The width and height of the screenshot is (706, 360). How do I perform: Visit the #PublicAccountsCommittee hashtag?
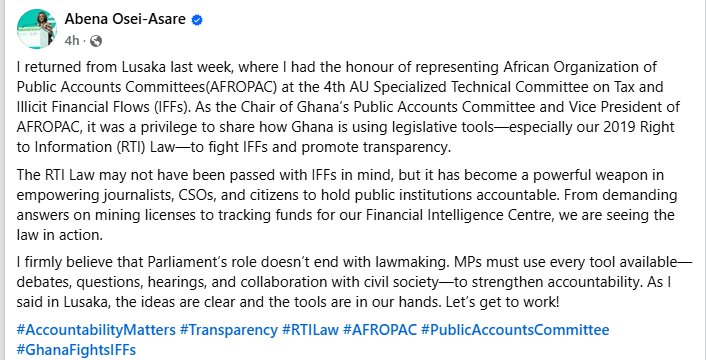[515, 330]
